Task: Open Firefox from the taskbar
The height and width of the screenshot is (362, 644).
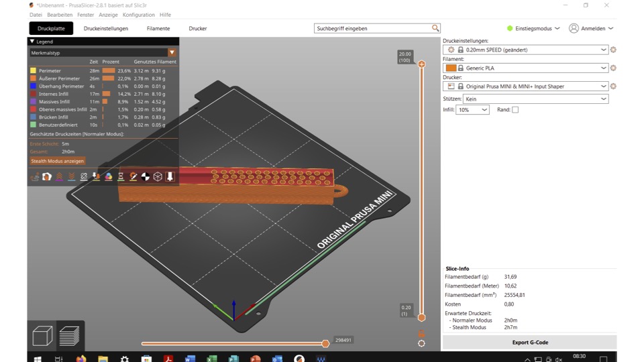Action: tap(81, 359)
